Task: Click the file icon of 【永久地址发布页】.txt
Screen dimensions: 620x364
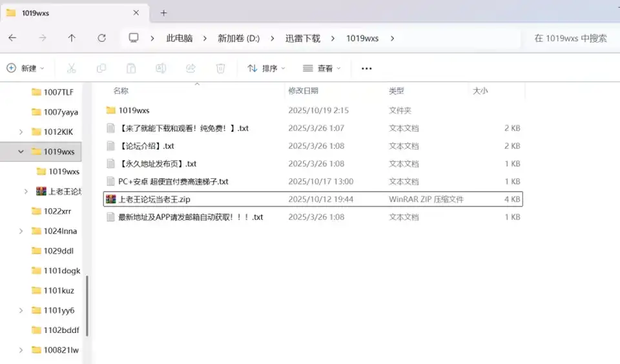Action: point(110,164)
